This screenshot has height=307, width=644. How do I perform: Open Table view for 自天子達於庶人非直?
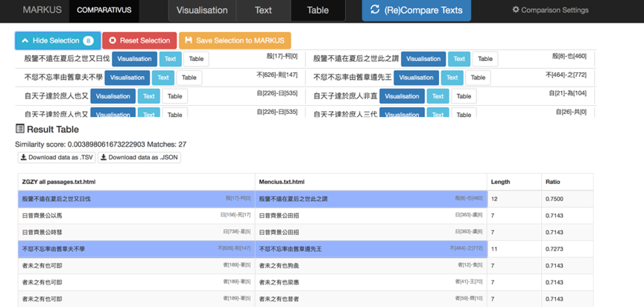(464, 96)
